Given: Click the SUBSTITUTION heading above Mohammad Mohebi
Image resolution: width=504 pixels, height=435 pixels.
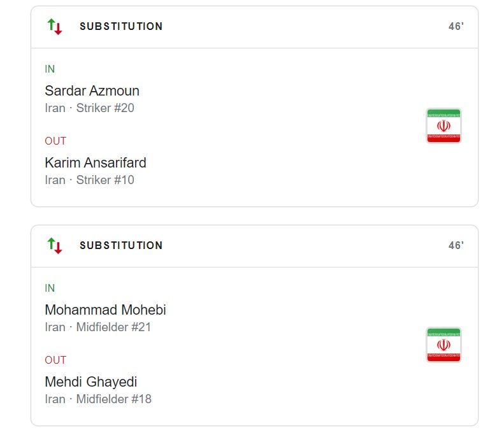Looking at the screenshot, I should click(x=121, y=246).
